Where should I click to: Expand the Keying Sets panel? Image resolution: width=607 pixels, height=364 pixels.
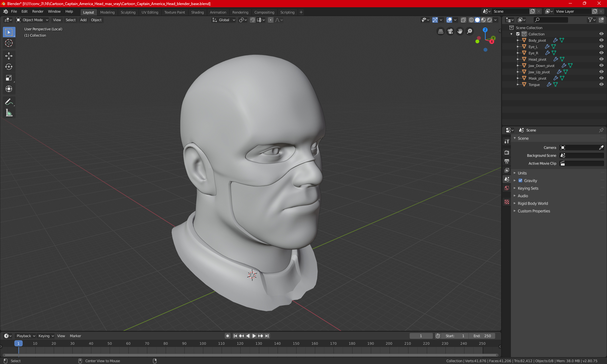point(528,188)
